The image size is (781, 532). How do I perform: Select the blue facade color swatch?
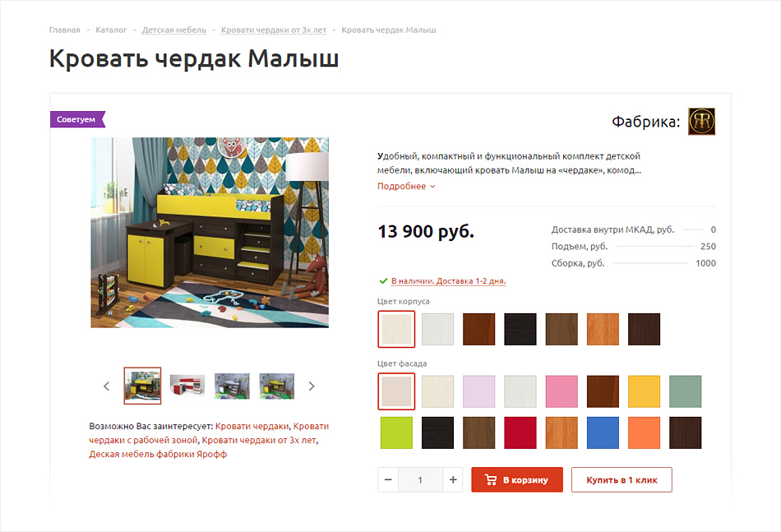[x=603, y=433]
